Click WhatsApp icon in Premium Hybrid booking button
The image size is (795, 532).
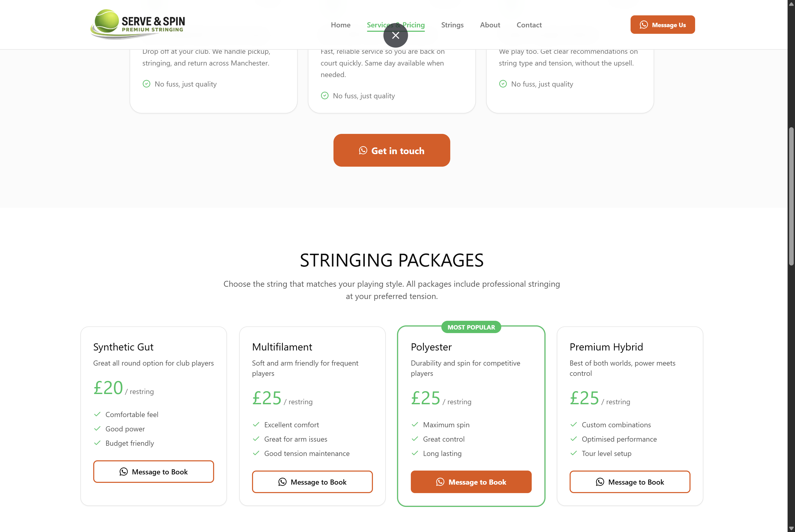(x=600, y=482)
